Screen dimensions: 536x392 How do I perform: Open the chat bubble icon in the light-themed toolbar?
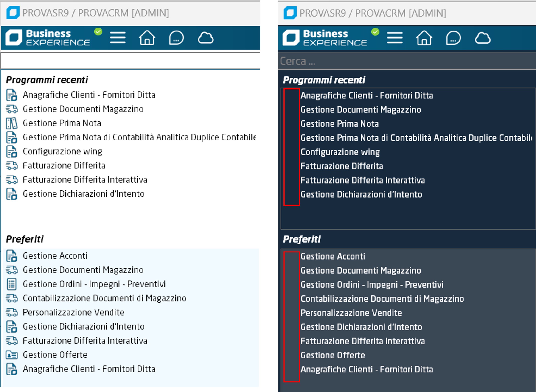pos(176,38)
